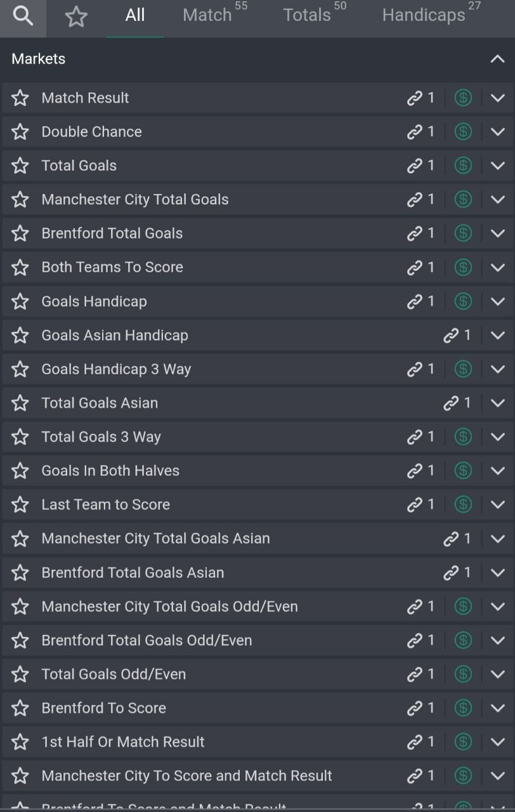Open the Brentford To Score market

click(104, 708)
